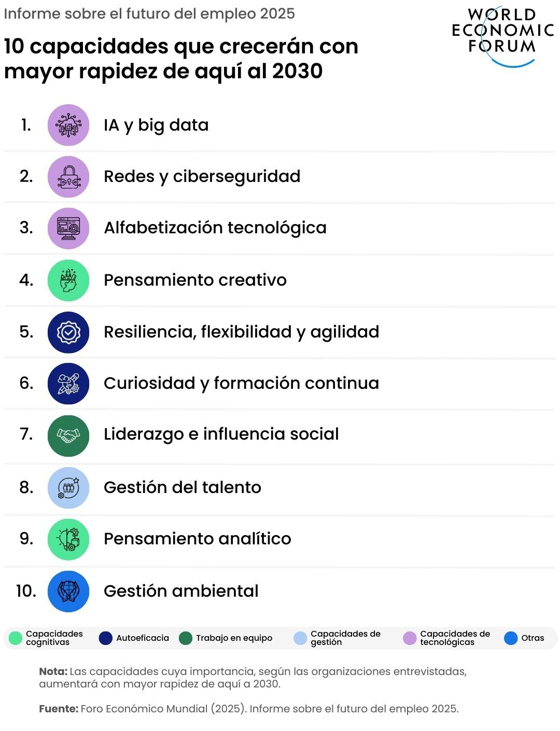Screen dimensions: 560x731
Task: Click the Redes y ciberseguridad text
Action: 202,177
